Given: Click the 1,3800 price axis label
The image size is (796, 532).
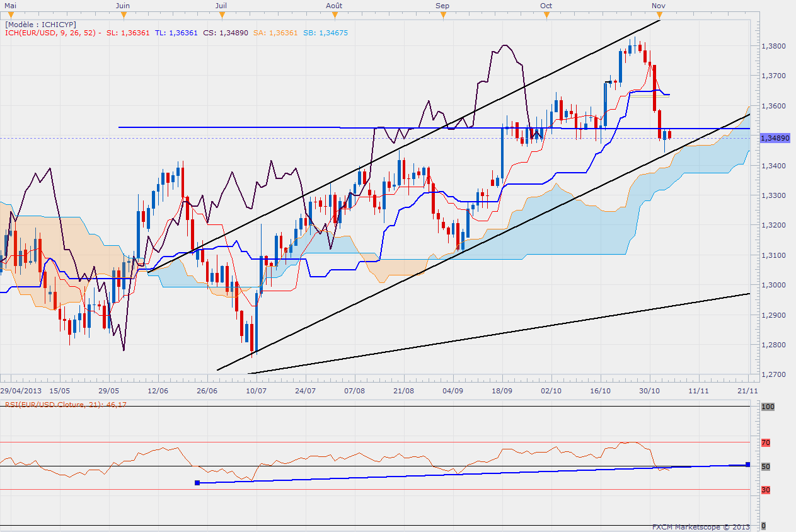Looking at the screenshot, I should [x=773, y=46].
